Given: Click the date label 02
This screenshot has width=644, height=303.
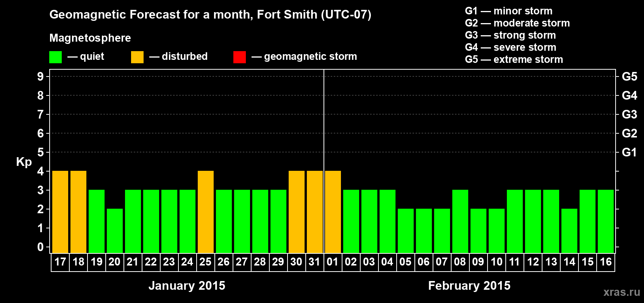Looking at the screenshot, I should pyautogui.click(x=351, y=262).
